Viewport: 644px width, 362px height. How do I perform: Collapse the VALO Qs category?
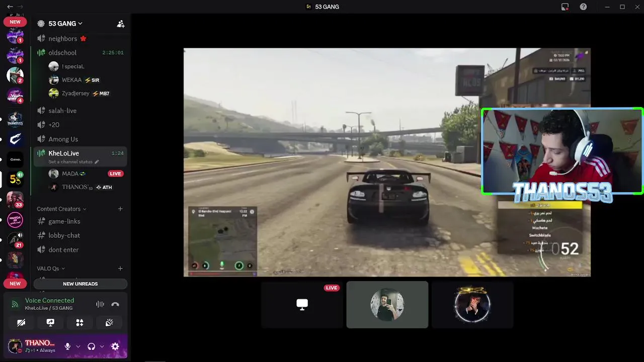[50, 268]
